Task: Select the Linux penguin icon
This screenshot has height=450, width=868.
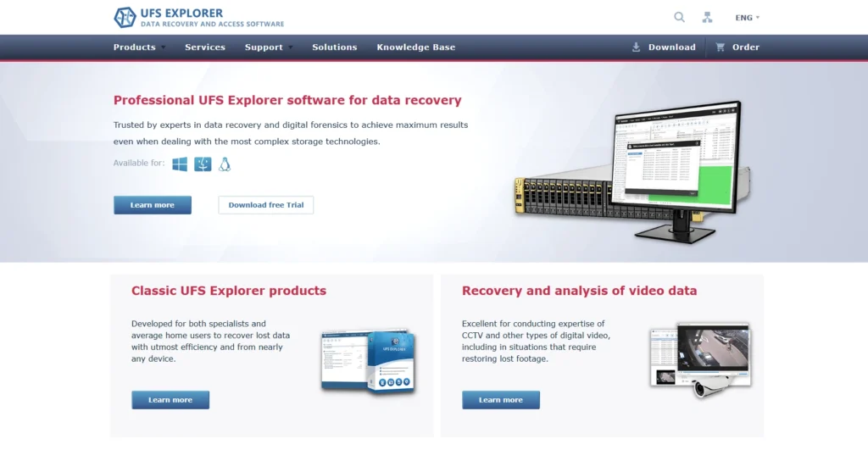Action: (x=224, y=164)
